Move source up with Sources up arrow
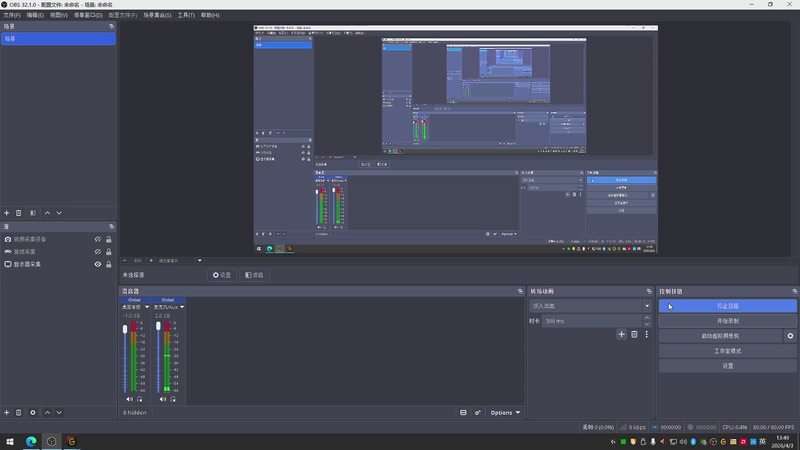This screenshot has width=800, height=450. 47,412
